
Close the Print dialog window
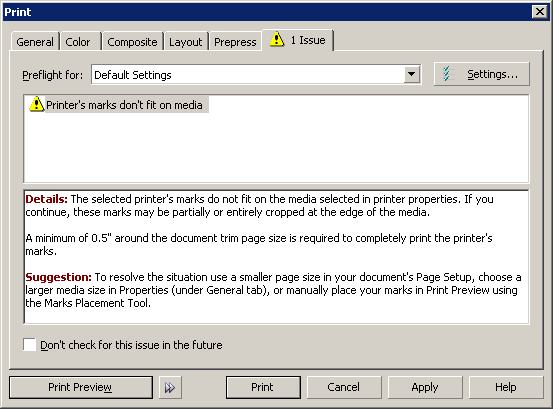click(540, 12)
